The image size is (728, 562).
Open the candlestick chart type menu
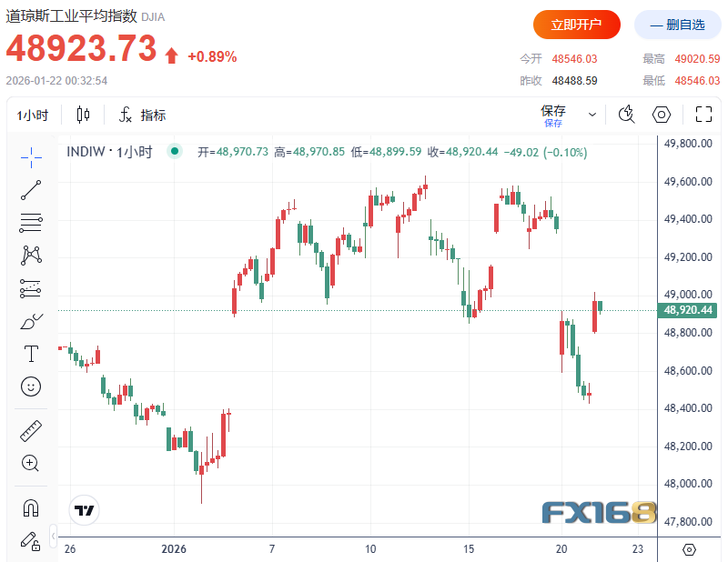(84, 115)
